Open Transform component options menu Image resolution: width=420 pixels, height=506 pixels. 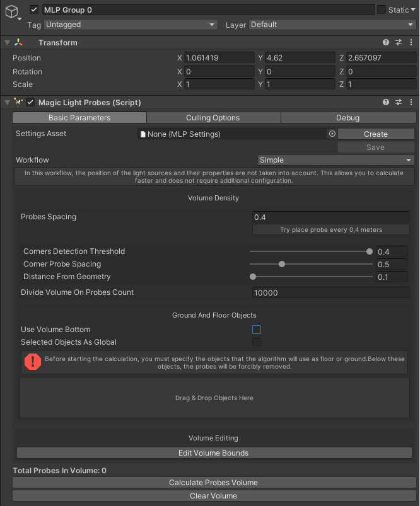[411, 43]
